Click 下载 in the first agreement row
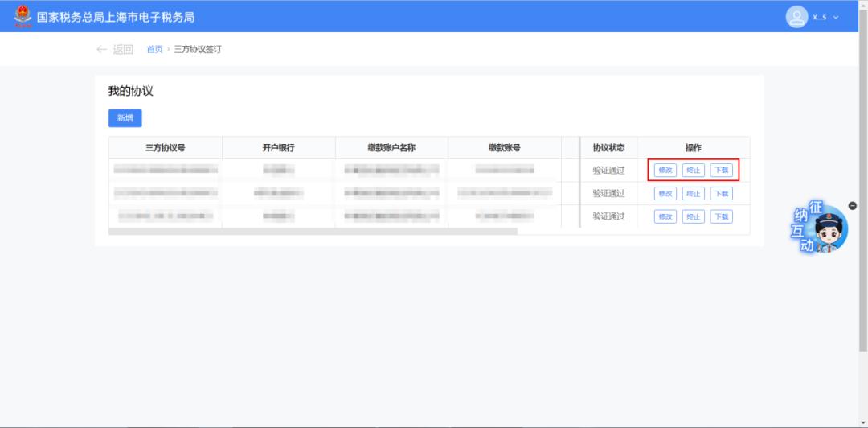This screenshot has width=868, height=428. click(721, 171)
